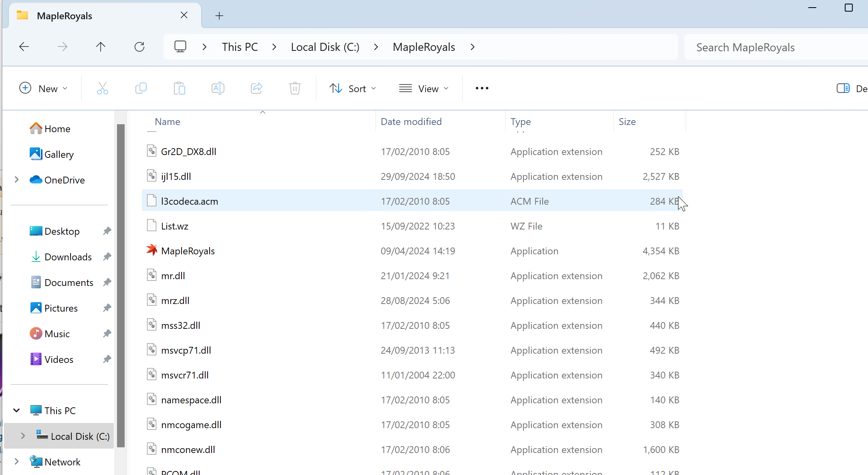Screen dimensions: 868x475
Task: Open Home in the navigation pane
Action: pos(50,129)
